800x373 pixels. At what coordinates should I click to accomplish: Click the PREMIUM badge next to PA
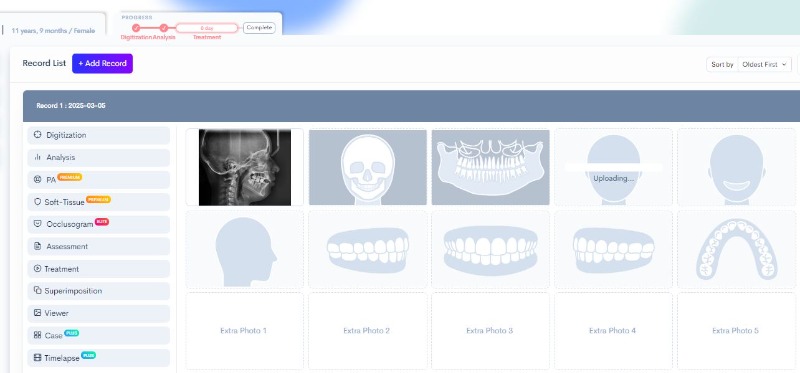(x=69, y=177)
